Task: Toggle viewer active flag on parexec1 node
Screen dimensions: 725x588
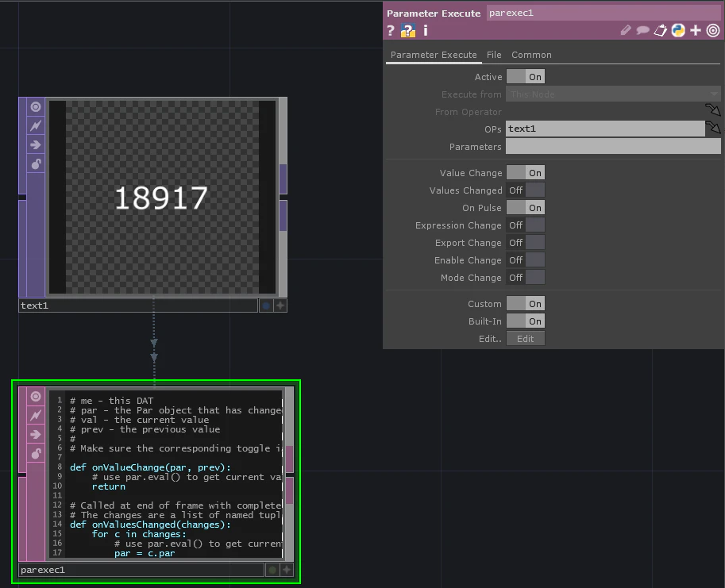Action: [x=36, y=397]
